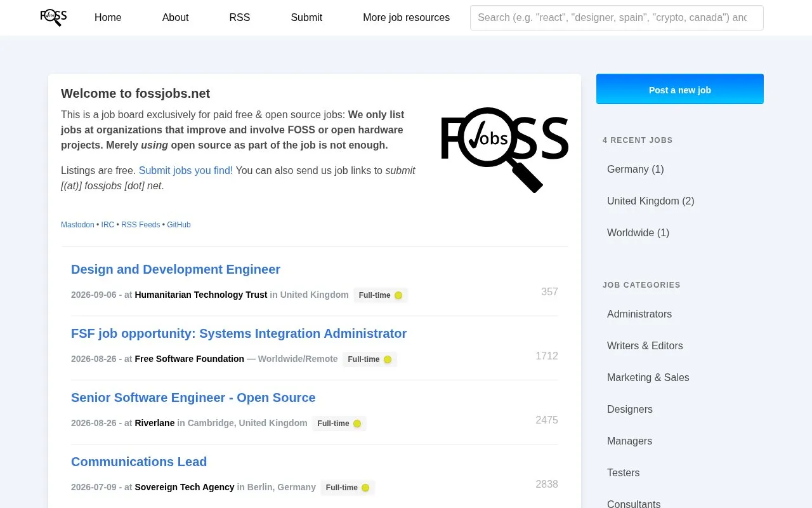Viewport: 812px width, 508px height.
Task: Open Design and Development Engineer job
Action: pos(176,269)
